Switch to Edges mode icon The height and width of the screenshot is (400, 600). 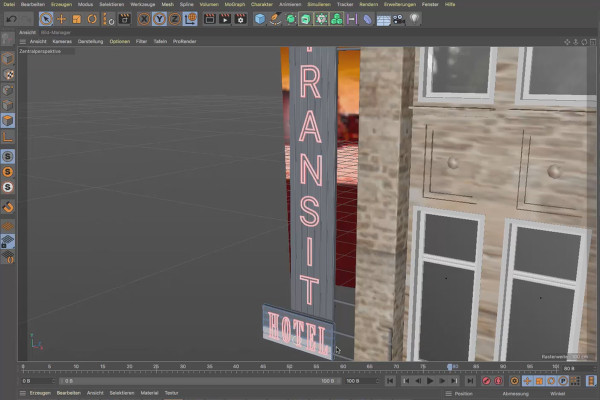click(x=8, y=105)
